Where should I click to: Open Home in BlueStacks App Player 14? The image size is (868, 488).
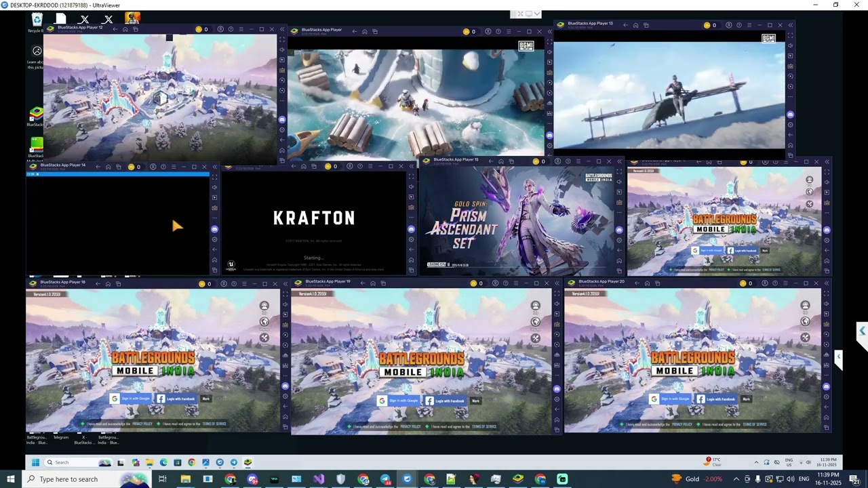108,167
